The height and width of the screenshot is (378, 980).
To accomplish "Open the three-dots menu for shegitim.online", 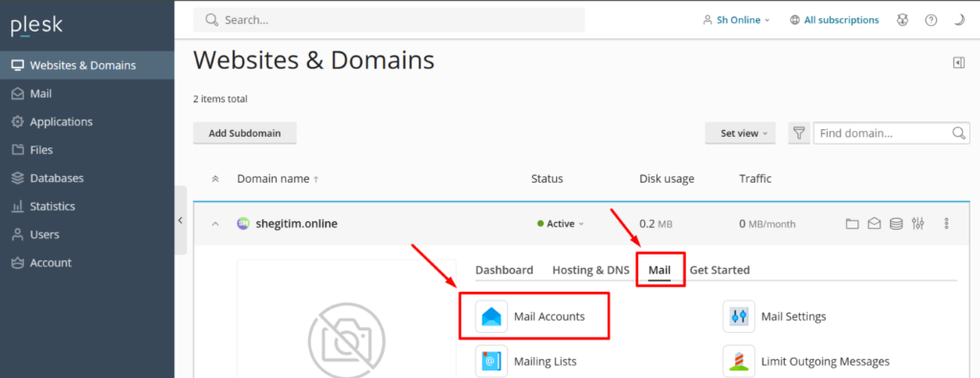I will 947,224.
